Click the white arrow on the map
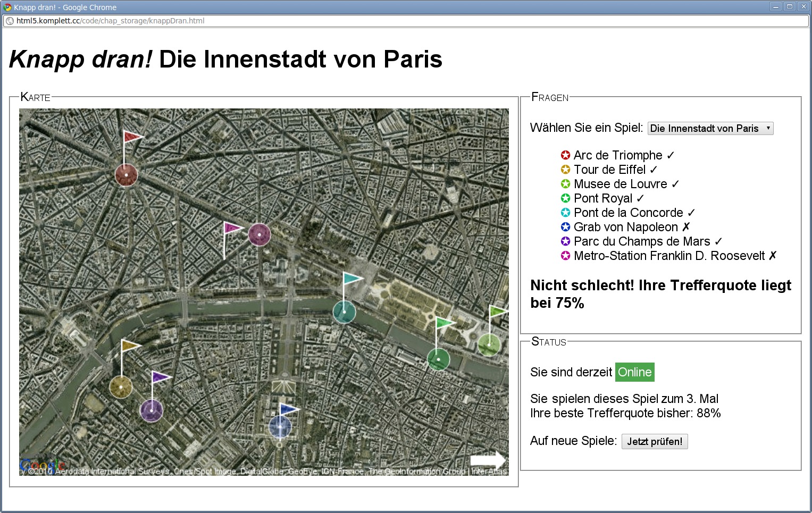 pyautogui.click(x=488, y=460)
